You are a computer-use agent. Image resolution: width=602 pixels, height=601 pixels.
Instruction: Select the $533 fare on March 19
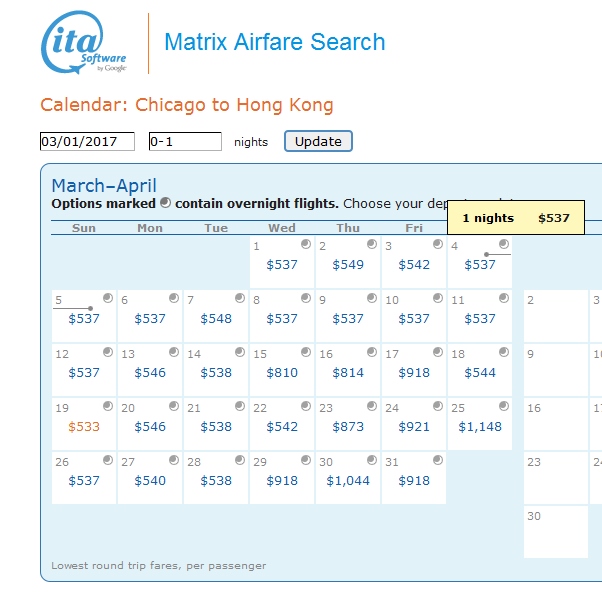point(84,426)
